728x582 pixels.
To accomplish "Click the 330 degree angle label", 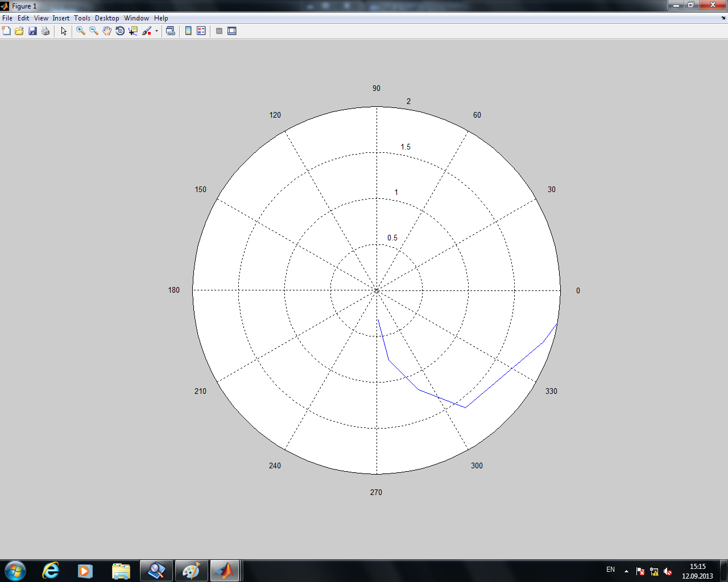I will [x=551, y=391].
